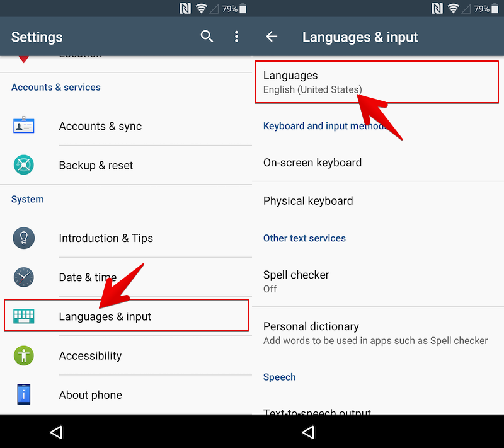This screenshot has width=504, height=448.
Task: Tap the lightbulb Introduction & Tips icon
Action: (23, 238)
